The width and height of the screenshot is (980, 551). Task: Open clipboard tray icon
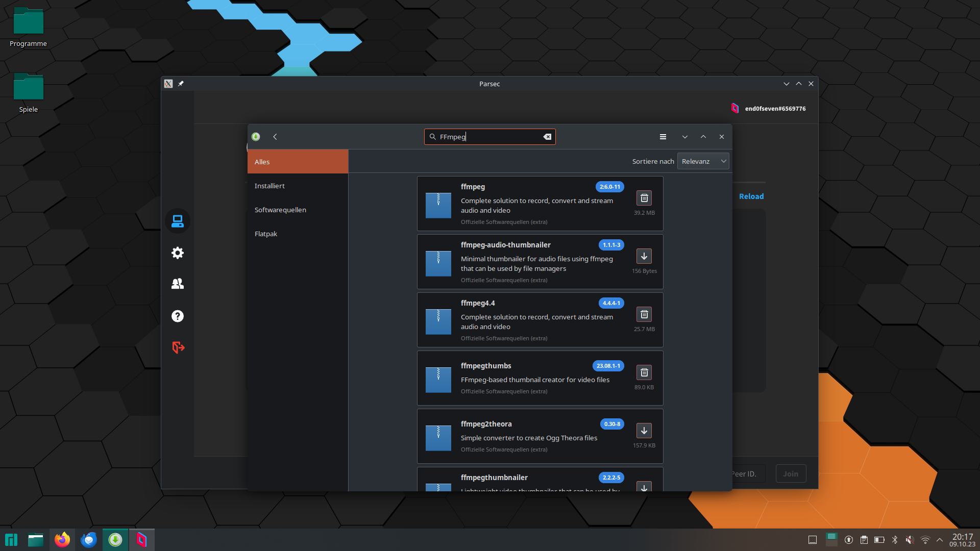864,540
